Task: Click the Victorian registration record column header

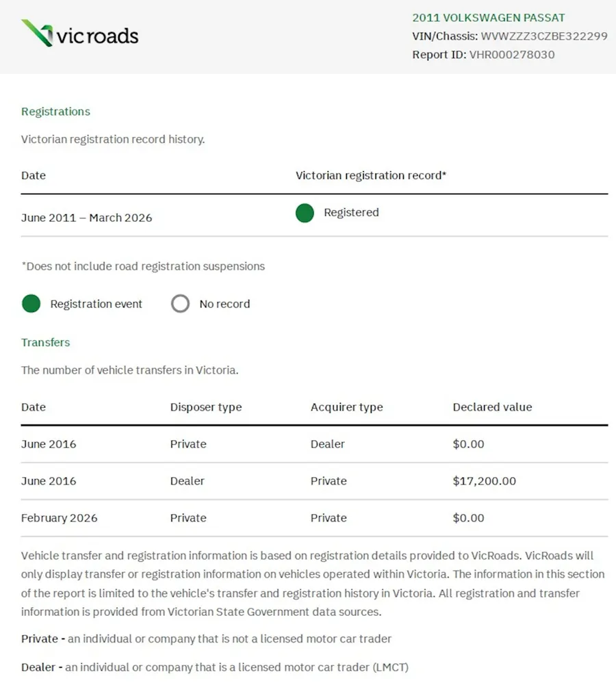Action: click(x=371, y=176)
